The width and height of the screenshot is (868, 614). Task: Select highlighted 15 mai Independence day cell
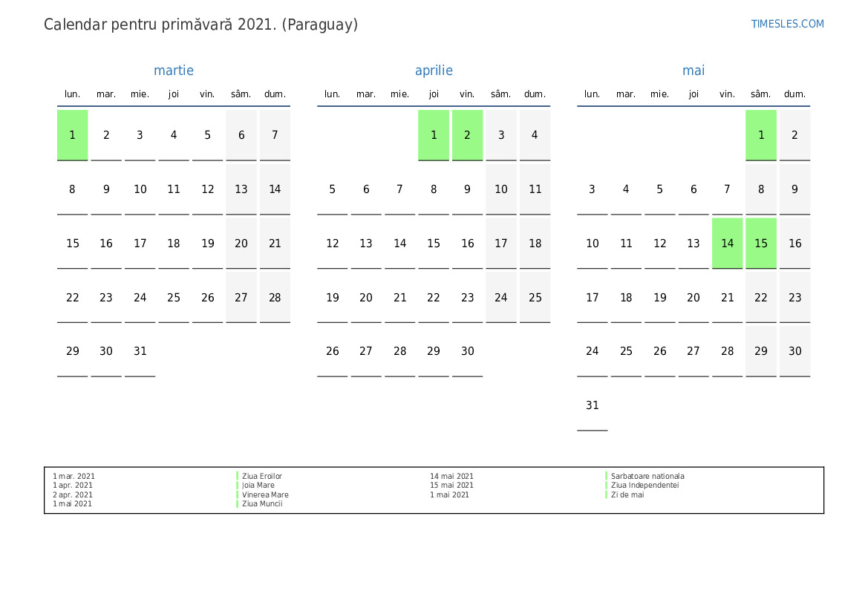click(761, 244)
